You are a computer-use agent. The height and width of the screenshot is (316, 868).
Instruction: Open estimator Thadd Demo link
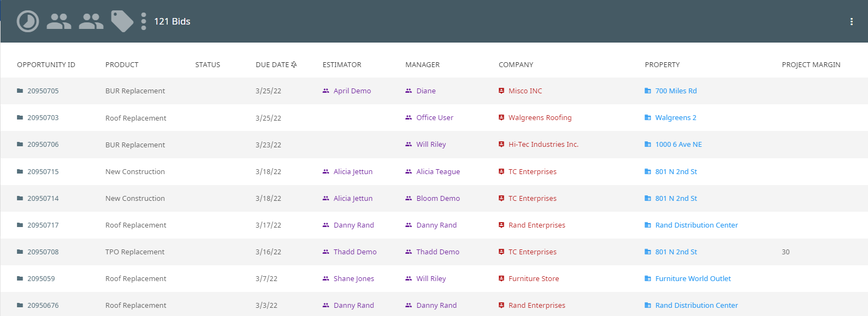click(355, 252)
